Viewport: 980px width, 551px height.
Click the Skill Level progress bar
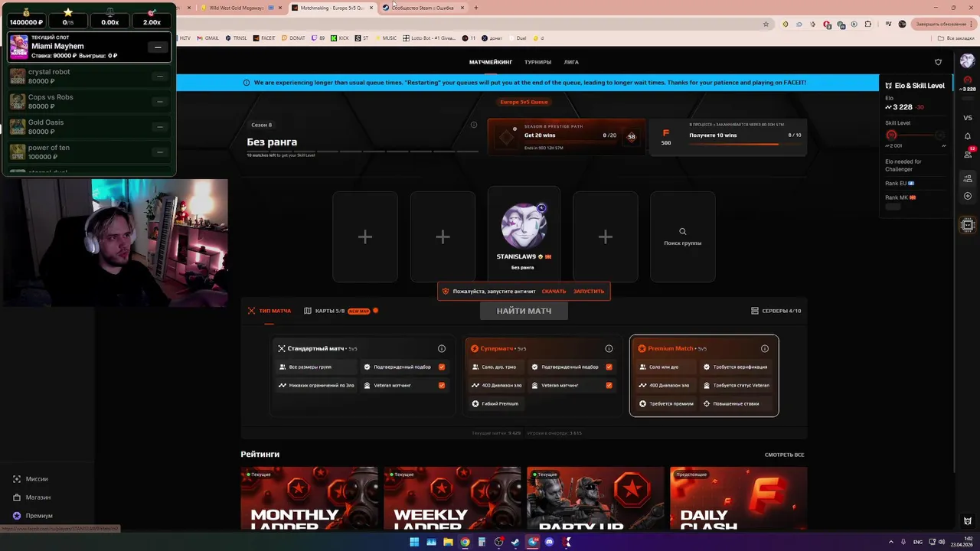tap(916, 135)
